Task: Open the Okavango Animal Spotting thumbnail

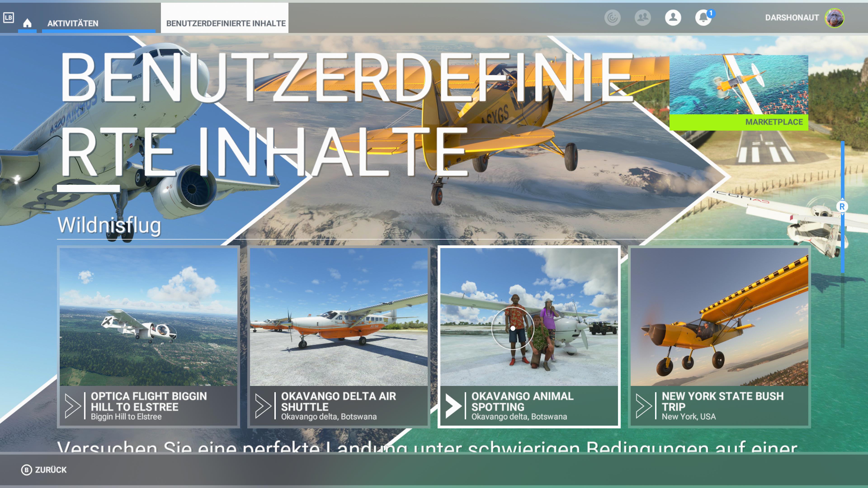Action: (529, 317)
